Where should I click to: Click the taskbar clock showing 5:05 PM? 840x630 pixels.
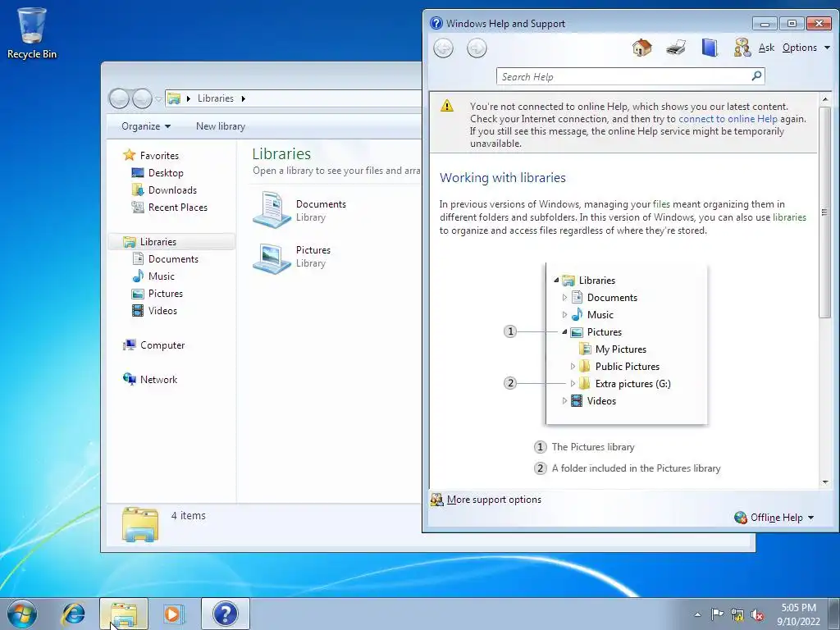[x=798, y=614]
